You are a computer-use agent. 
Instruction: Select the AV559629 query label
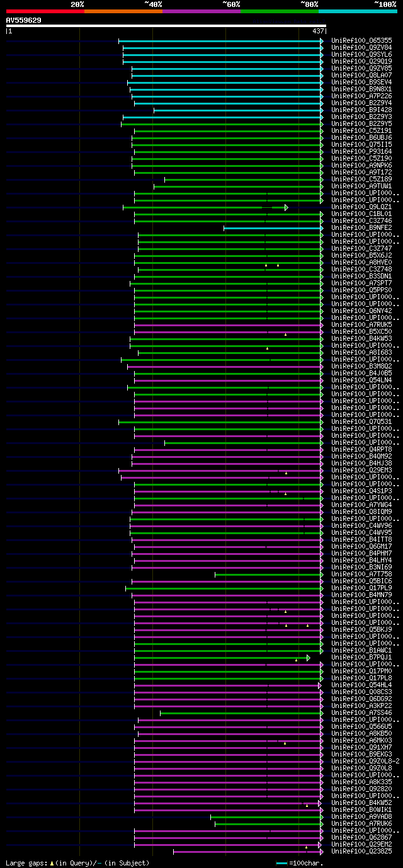click(x=24, y=20)
